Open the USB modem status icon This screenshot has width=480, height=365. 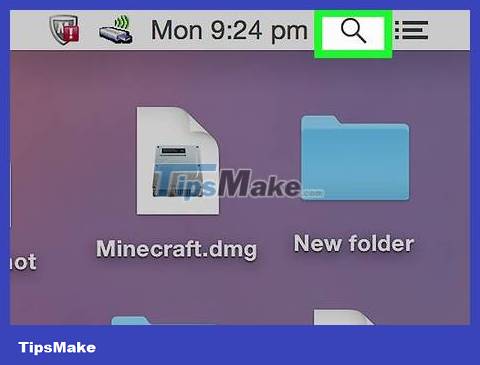pos(116,31)
